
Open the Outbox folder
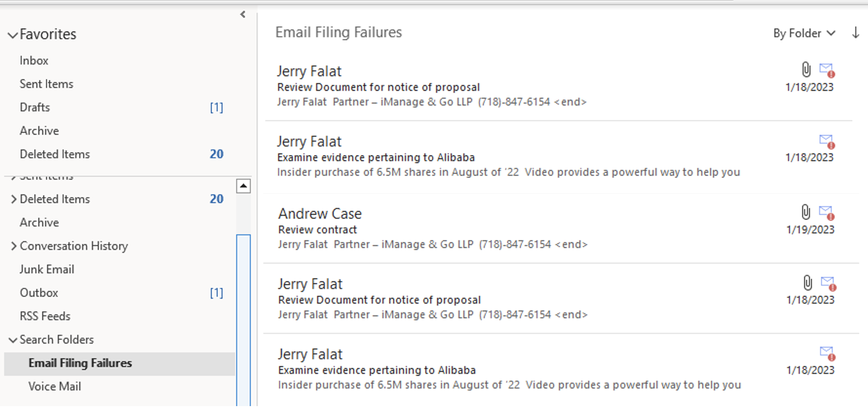click(39, 293)
